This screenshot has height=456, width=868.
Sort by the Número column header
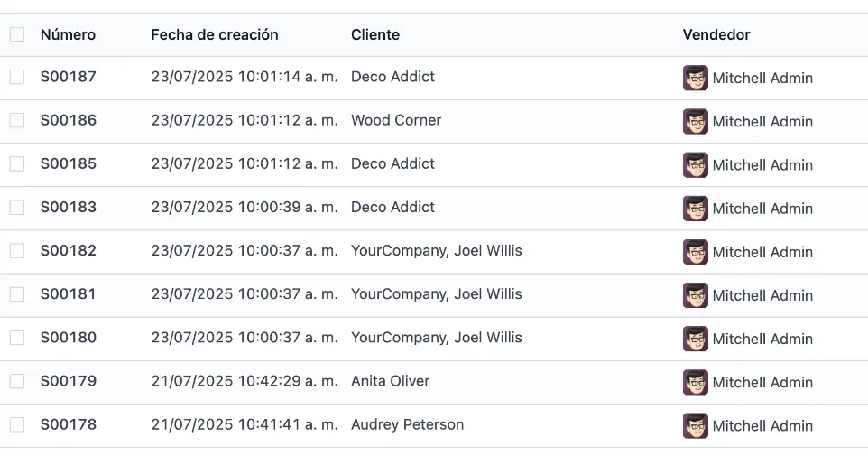pyautogui.click(x=68, y=34)
